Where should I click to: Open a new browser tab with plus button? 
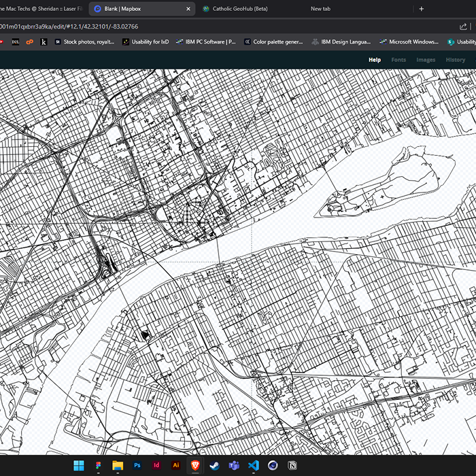click(422, 9)
